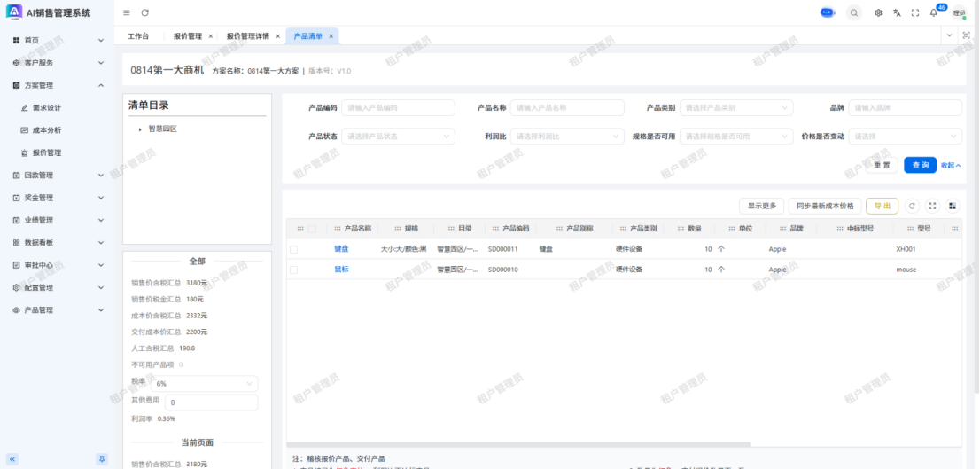Click the search magnifier icon in header
Screen dimensions: 980x469
pos(853,12)
